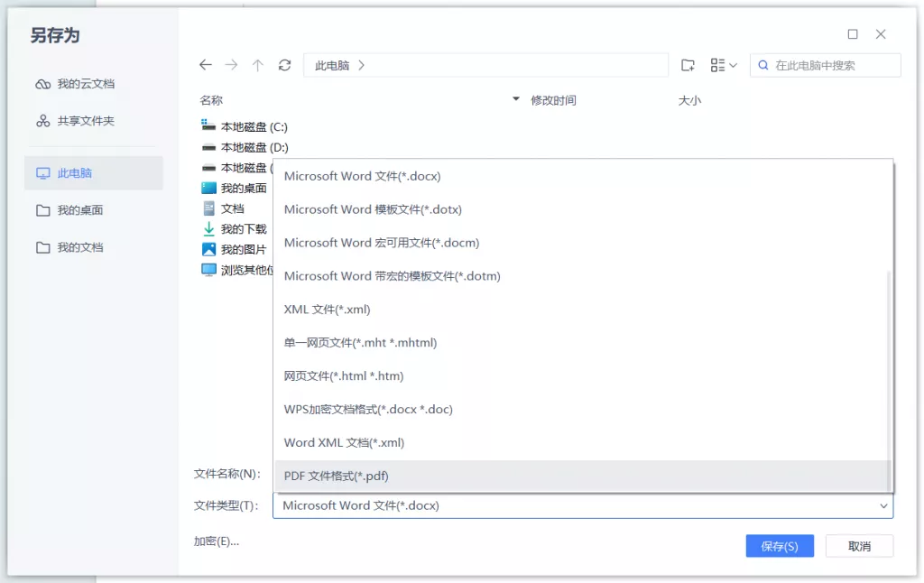Image resolution: width=924 pixels, height=583 pixels.
Task: Click the C: drive icon
Action: (x=208, y=125)
